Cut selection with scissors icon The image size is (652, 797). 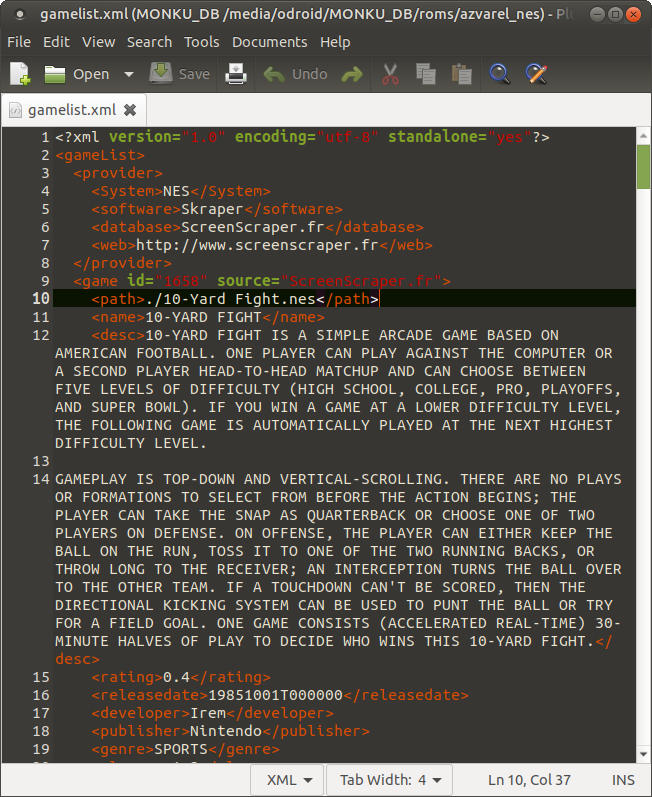(390, 74)
